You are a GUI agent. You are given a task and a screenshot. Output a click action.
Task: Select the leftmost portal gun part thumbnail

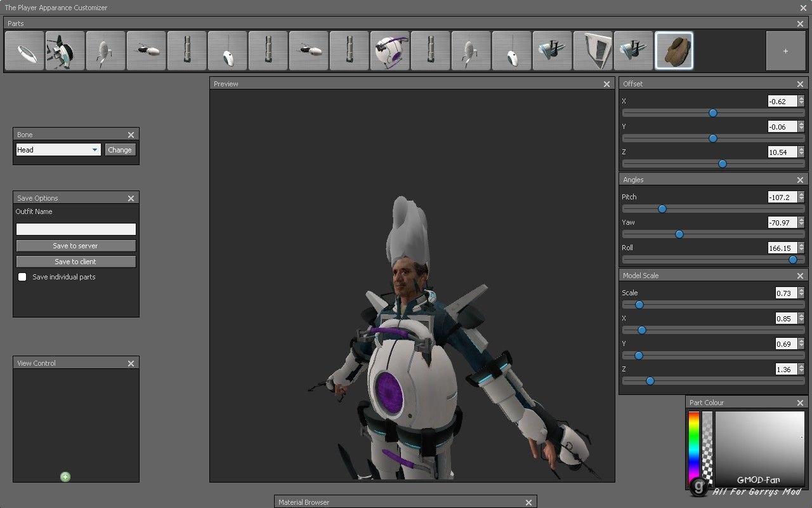pyautogui.click(x=146, y=51)
